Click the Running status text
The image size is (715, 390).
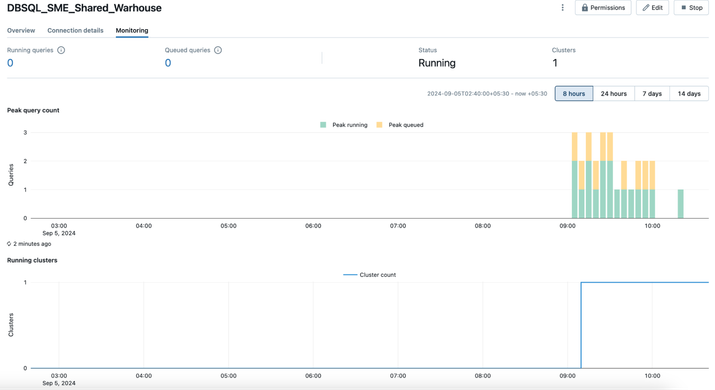pyautogui.click(x=437, y=63)
